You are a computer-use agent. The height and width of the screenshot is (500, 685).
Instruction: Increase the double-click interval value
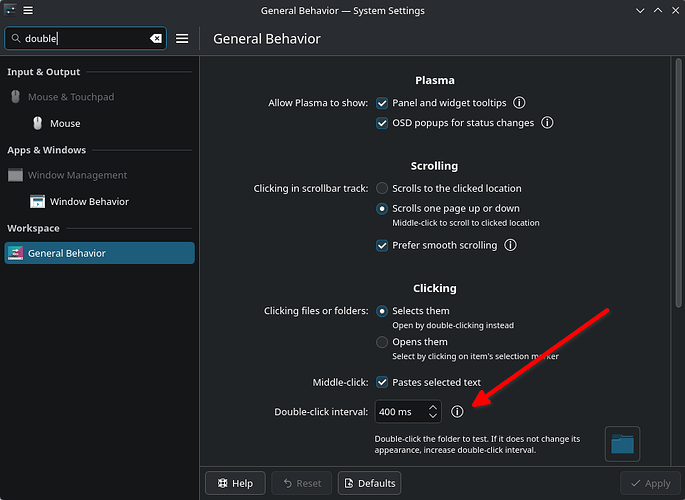(x=432, y=407)
